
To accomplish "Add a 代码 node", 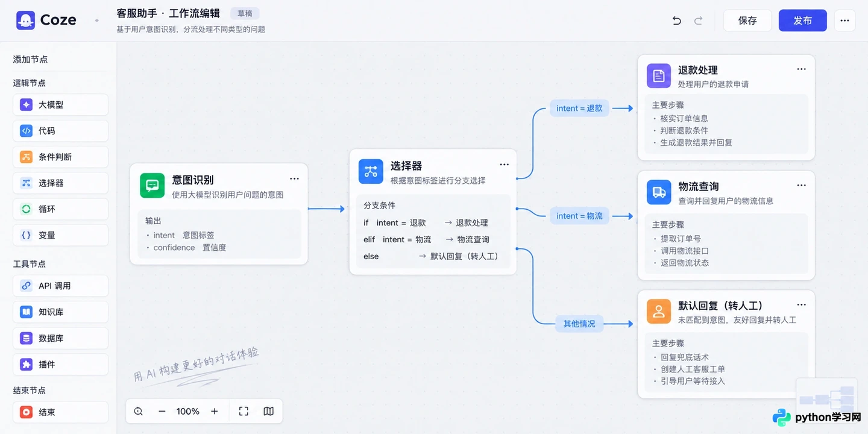I will 60,131.
